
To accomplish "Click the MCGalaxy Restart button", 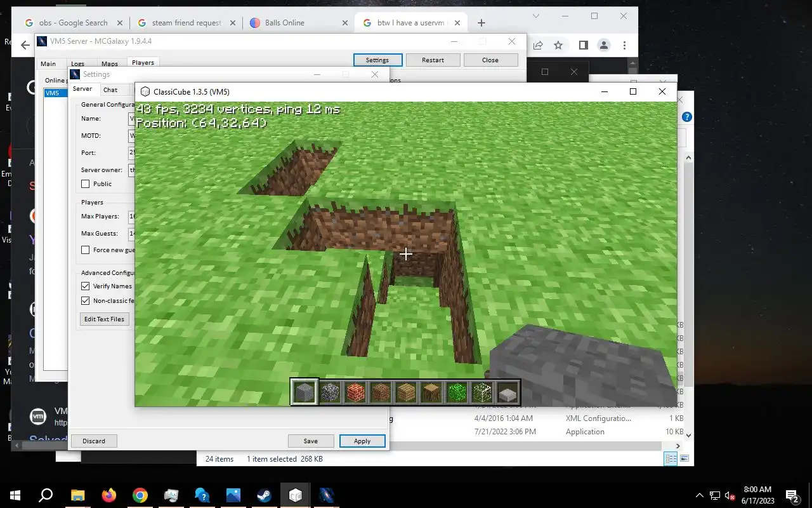I will pyautogui.click(x=433, y=60).
